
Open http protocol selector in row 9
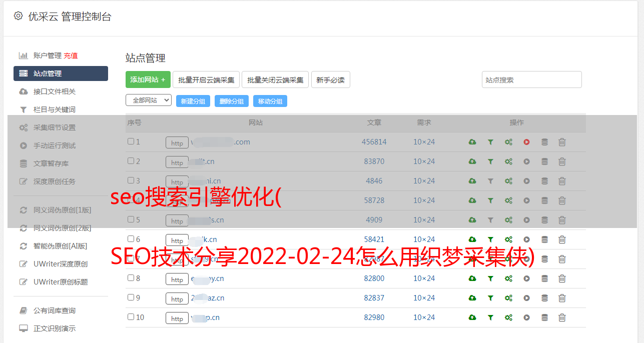coord(177,298)
